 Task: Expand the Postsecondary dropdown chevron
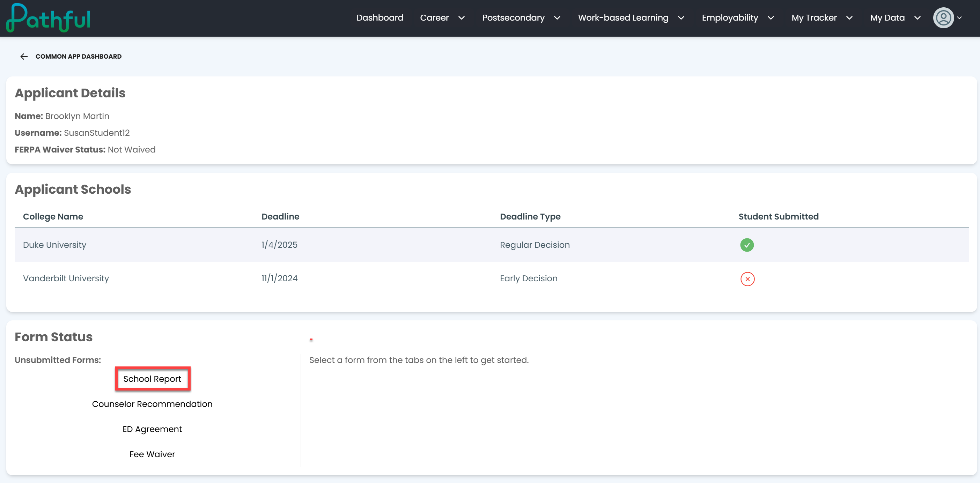[557, 18]
